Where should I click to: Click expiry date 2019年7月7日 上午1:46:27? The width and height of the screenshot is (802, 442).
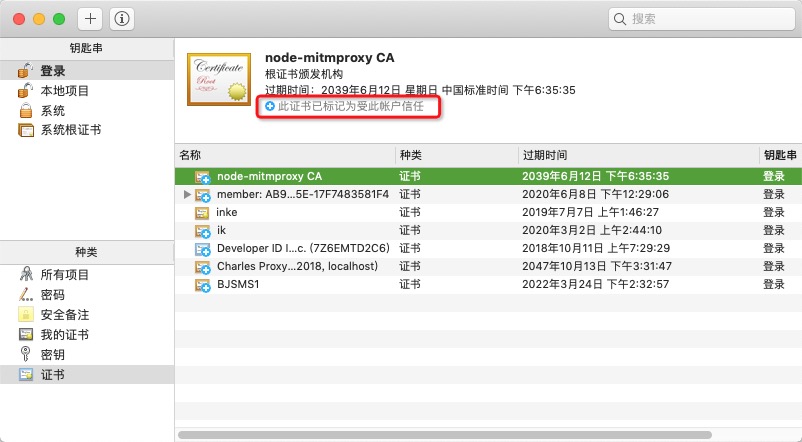pyautogui.click(x=590, y=212)
